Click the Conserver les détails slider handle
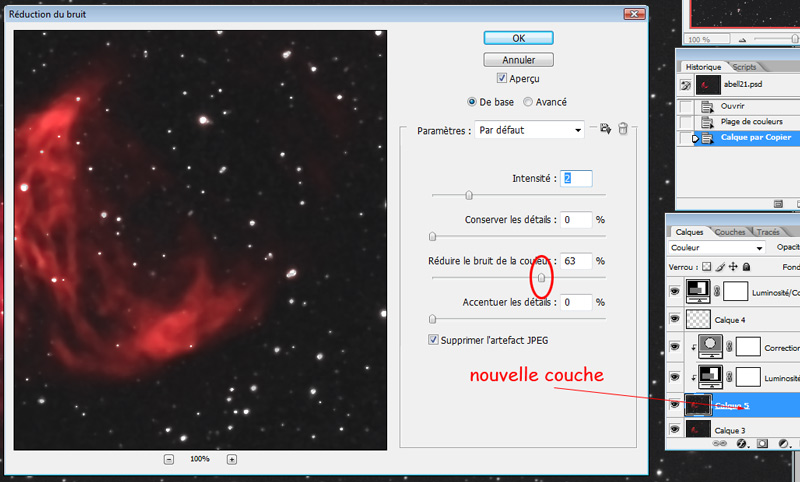This screenshot has height=482, width=800. [433, 237]
